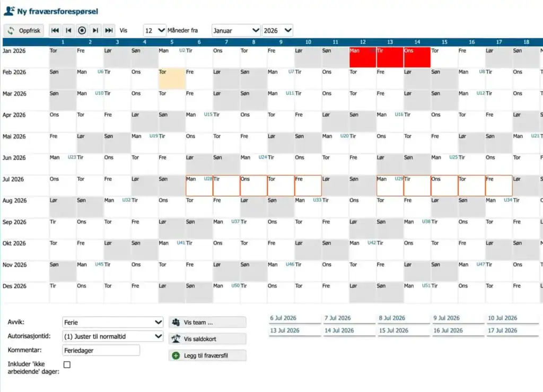Jump forward with fast-forward icon
The height and width of the screenshot is (392, 543).
pyautogui.click(x=109, y=30)
